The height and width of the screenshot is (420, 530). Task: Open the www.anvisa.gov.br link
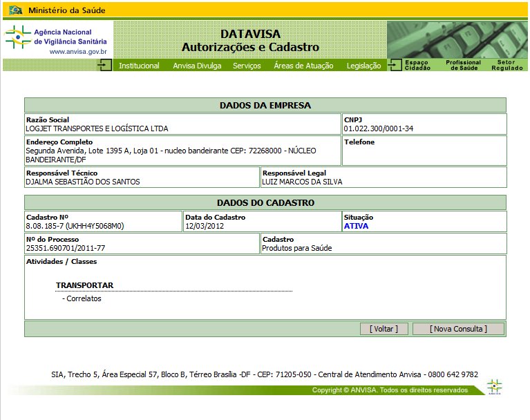click(x=78, y=52)
